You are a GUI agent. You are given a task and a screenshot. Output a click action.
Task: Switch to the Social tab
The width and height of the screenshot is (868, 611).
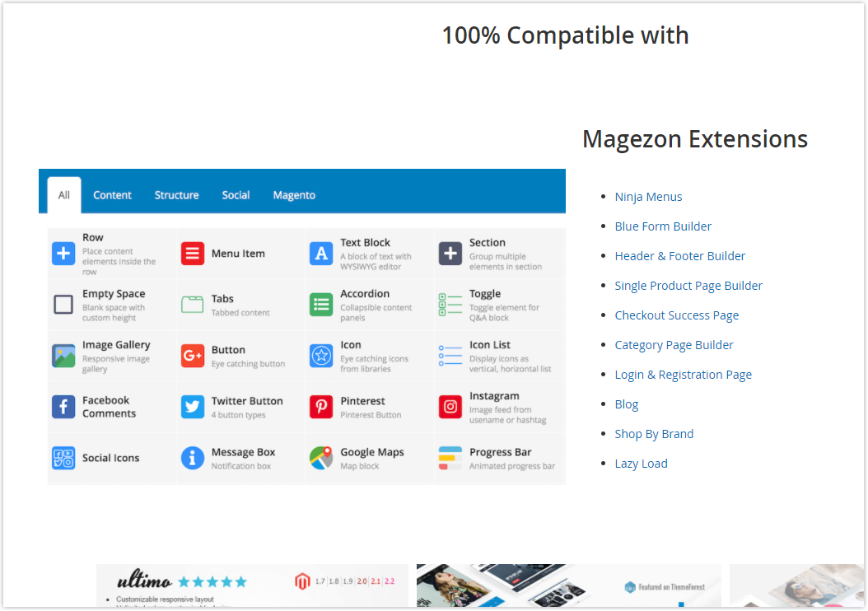click(x=236, y=195)
